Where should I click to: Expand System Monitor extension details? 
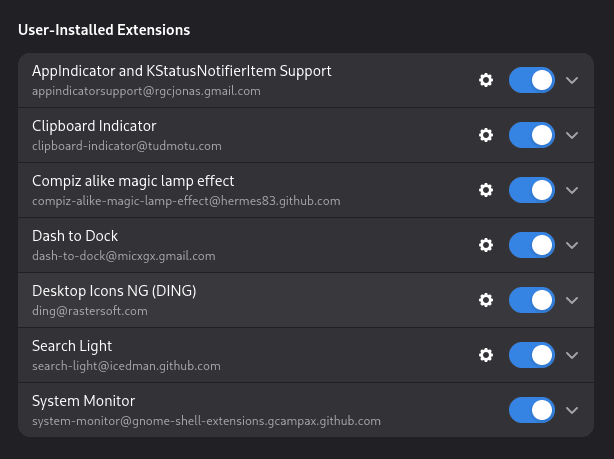(572, 410)
